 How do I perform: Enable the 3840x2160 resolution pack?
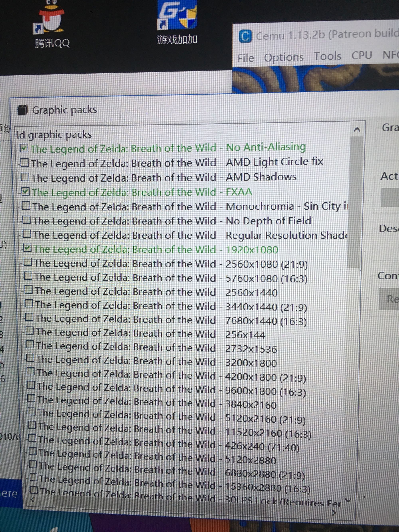tap(31, 399)
